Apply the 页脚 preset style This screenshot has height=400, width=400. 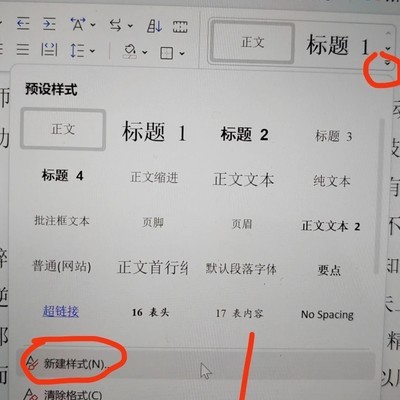[x=153, y=222]
